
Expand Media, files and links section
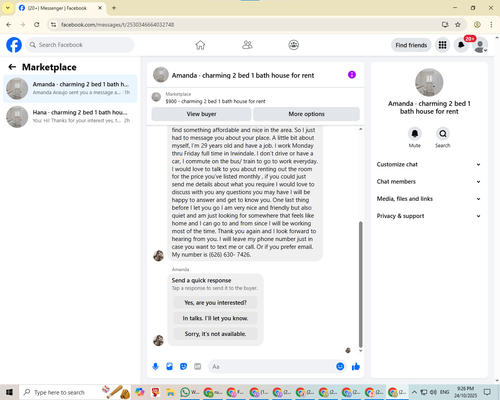pos(429,199)
